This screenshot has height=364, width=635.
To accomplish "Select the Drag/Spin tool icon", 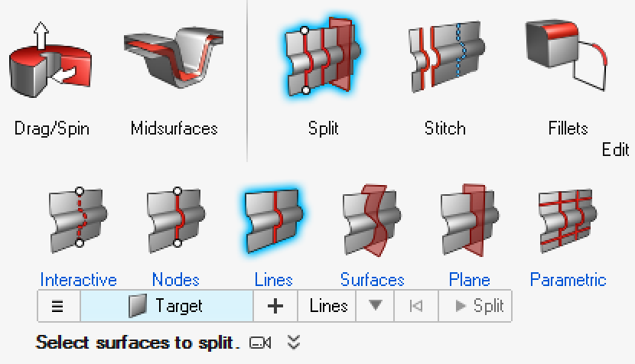I will (x=50, y=60).
